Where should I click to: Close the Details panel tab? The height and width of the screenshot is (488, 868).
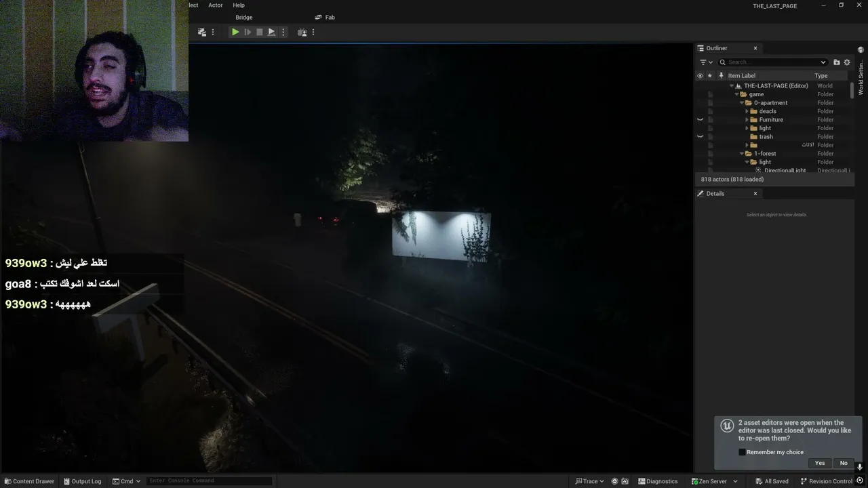tap(755, 194)
